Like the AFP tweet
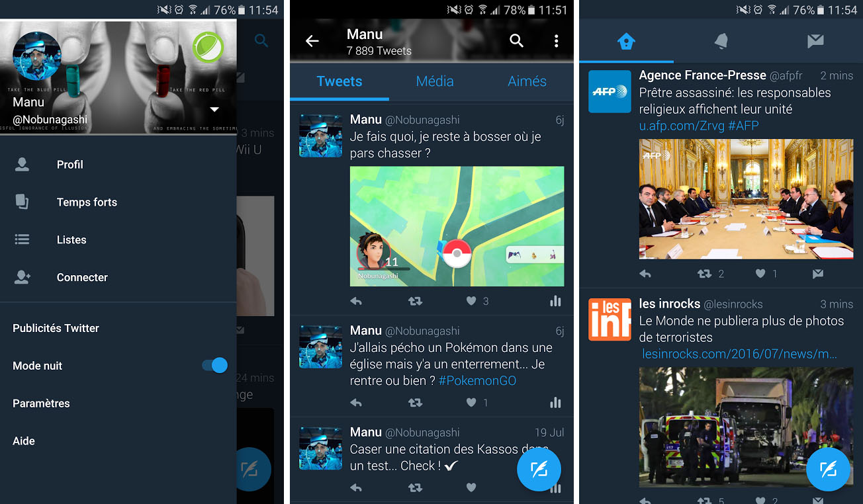The height and width of the screenshot is (504, 863). (761, 273)
